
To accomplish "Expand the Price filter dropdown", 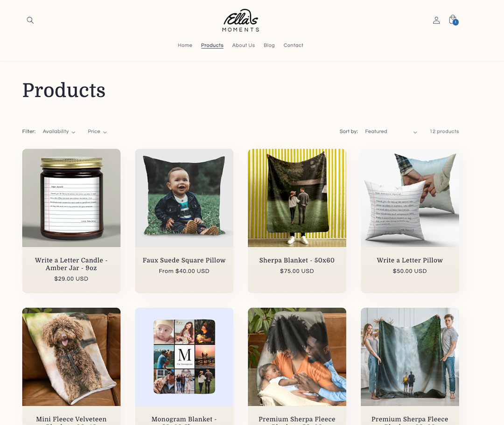I will pyautogui.click(x=97, y=132).
